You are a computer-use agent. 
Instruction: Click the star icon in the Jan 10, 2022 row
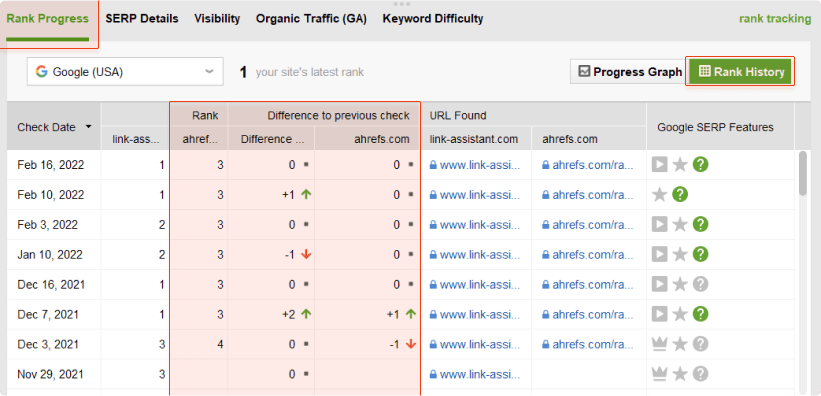(x=680, y=255)
